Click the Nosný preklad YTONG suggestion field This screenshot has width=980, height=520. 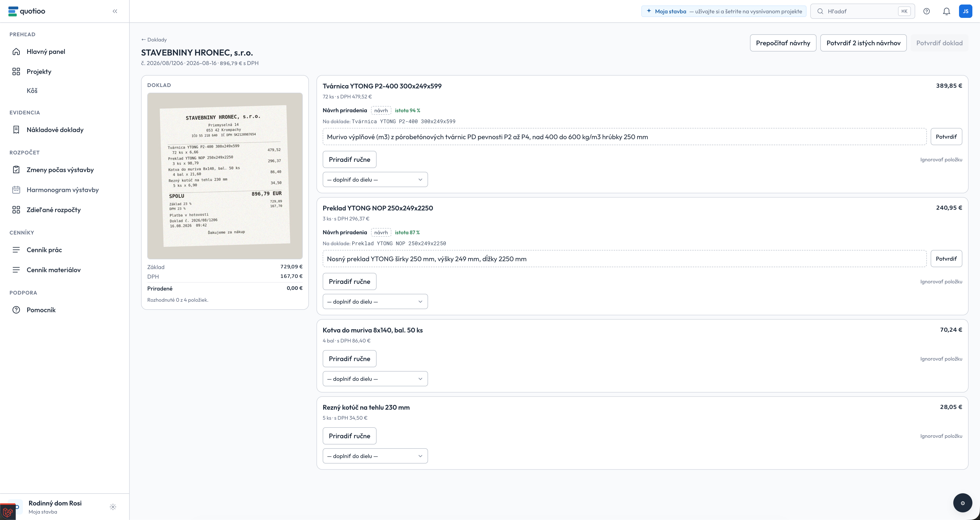624,259
